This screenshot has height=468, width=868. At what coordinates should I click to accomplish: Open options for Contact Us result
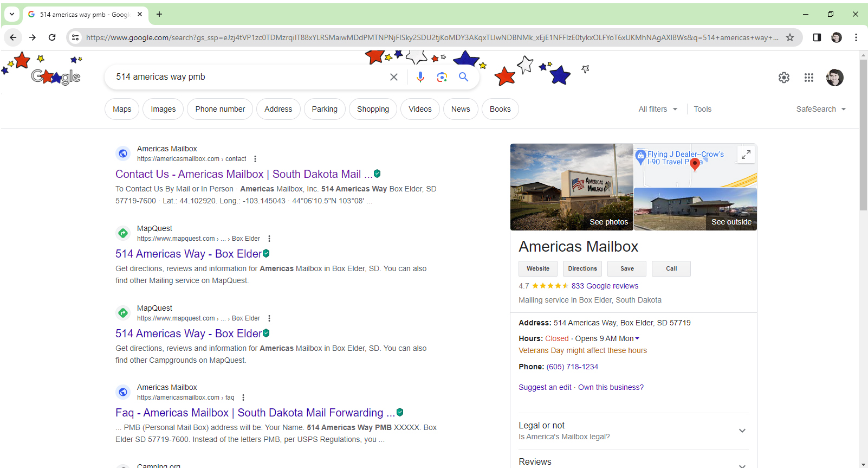255,159
